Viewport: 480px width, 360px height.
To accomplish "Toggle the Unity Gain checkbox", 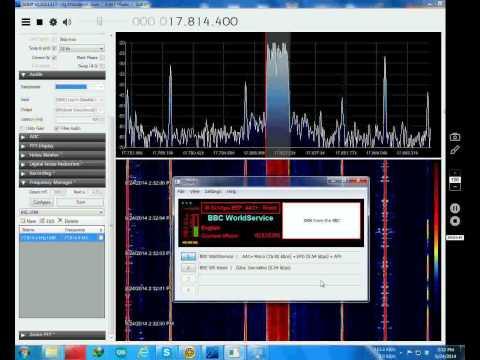I will tap(23, 128).
